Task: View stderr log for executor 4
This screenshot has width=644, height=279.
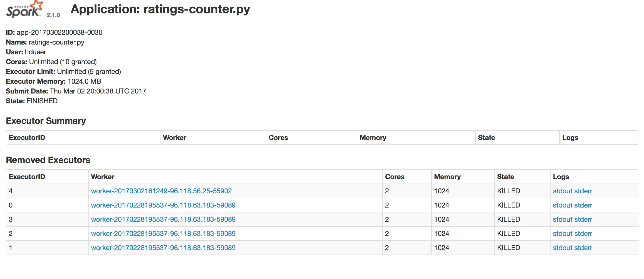Action: click(583, 191)
